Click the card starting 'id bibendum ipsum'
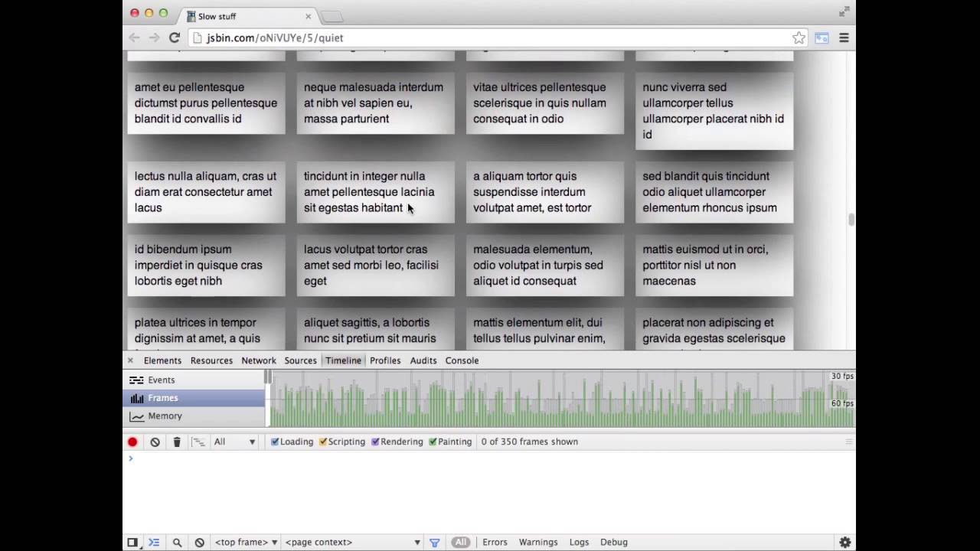This screenshot has width=980, height=551. (x=206, y=266)
